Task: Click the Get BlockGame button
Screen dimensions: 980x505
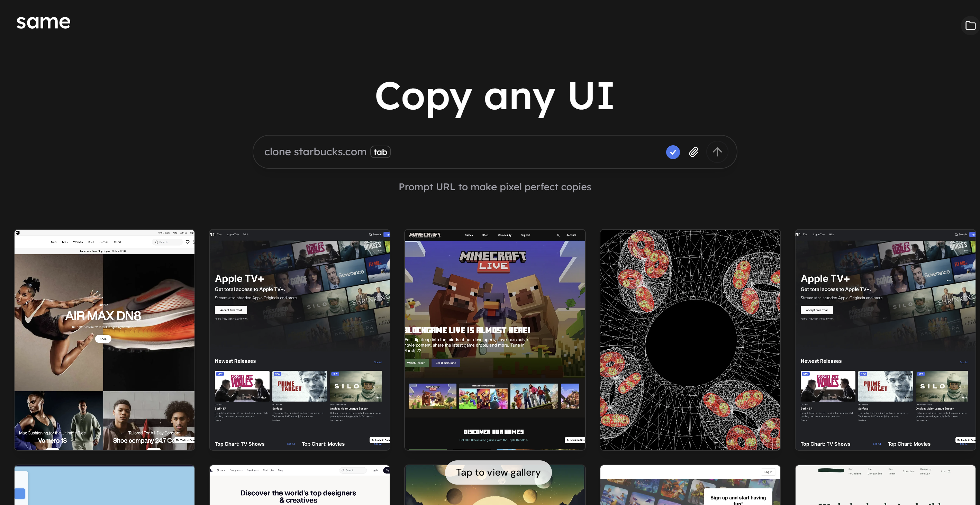Action: click(x=445, y=363)
